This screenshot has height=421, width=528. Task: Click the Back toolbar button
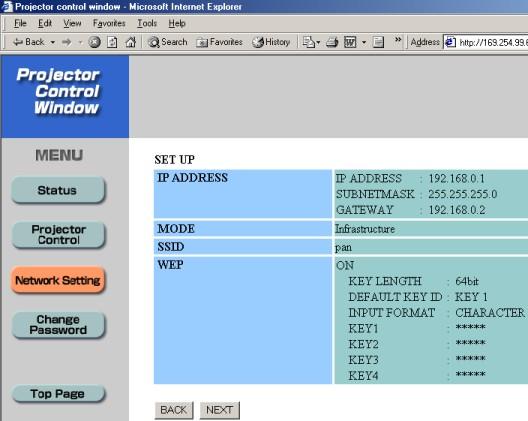(x=29, y=42)
